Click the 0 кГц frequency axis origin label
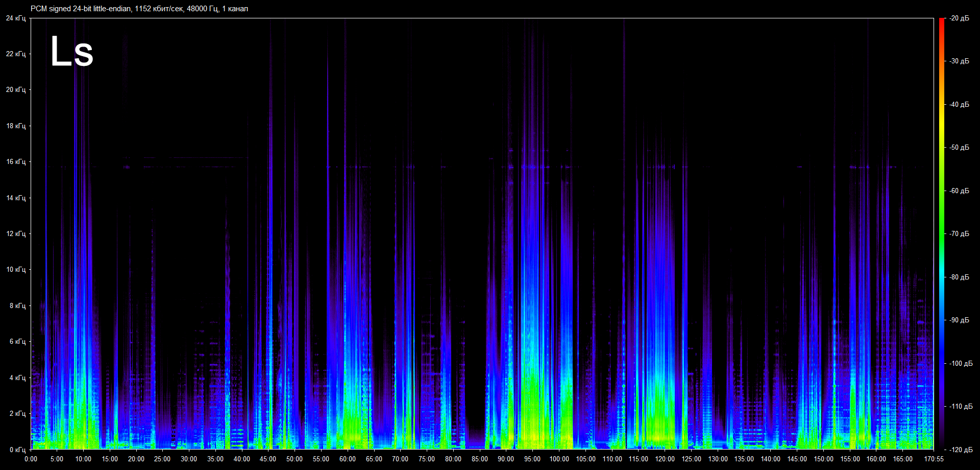The width and height of the screenshot is (980, 470). (17, 450)
